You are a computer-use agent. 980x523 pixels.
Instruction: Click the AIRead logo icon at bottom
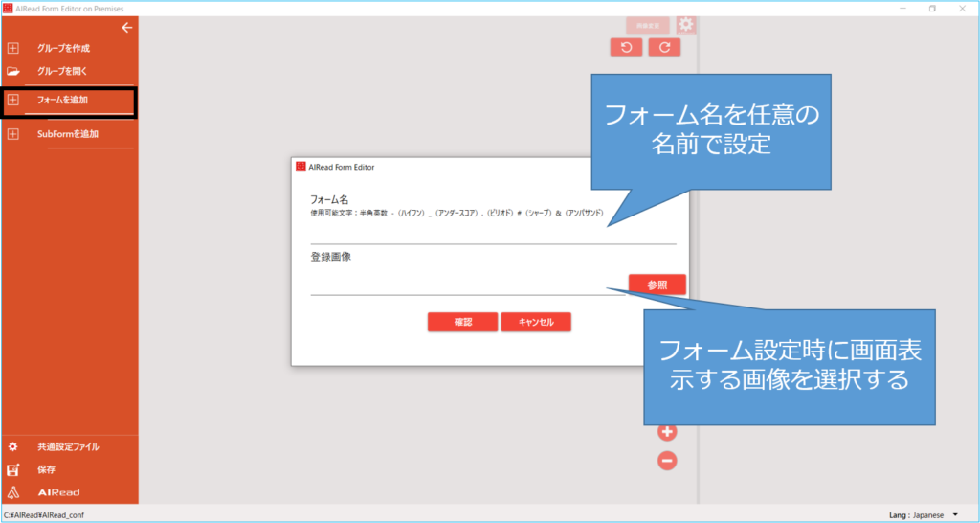click(x=13, y=492)
